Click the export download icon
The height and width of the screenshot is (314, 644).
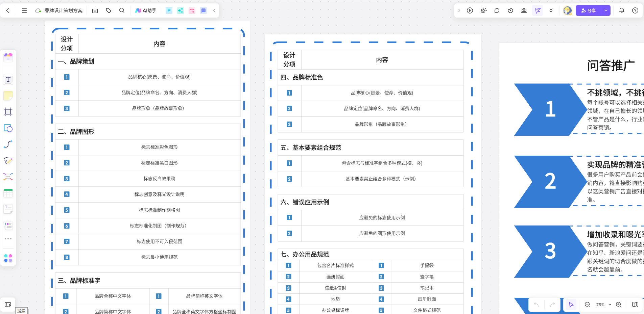tap(95, 10)
